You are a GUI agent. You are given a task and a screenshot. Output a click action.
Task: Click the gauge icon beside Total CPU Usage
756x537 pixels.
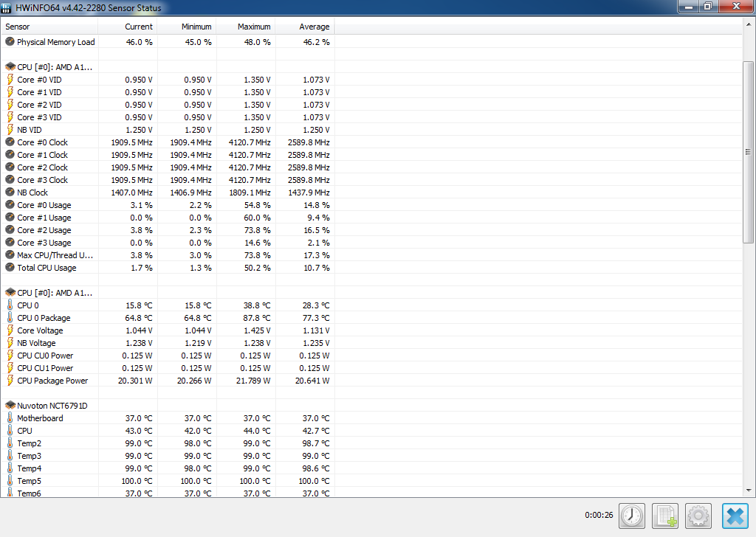click(x=10, y=267)
